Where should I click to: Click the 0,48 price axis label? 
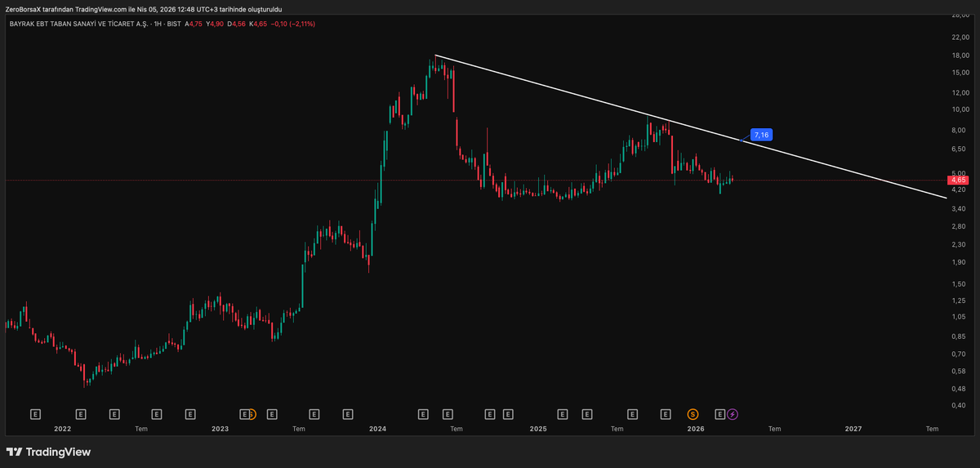coord(959,389)
